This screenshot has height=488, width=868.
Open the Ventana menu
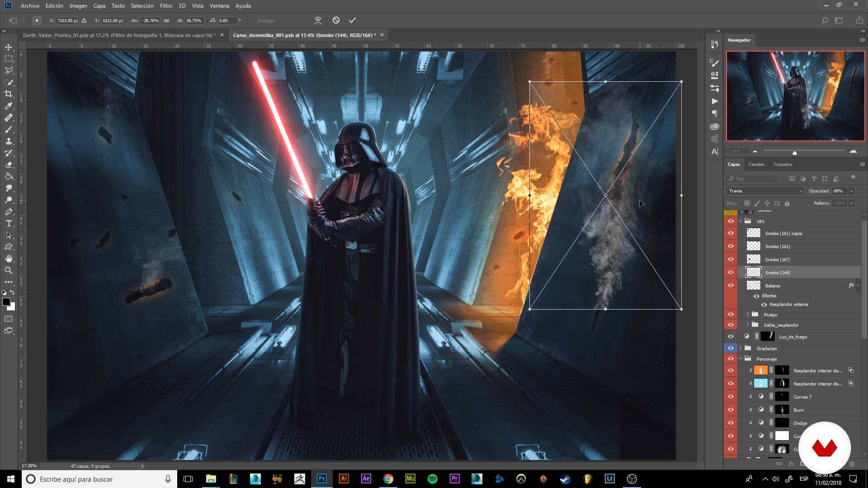tap(219, 6)
